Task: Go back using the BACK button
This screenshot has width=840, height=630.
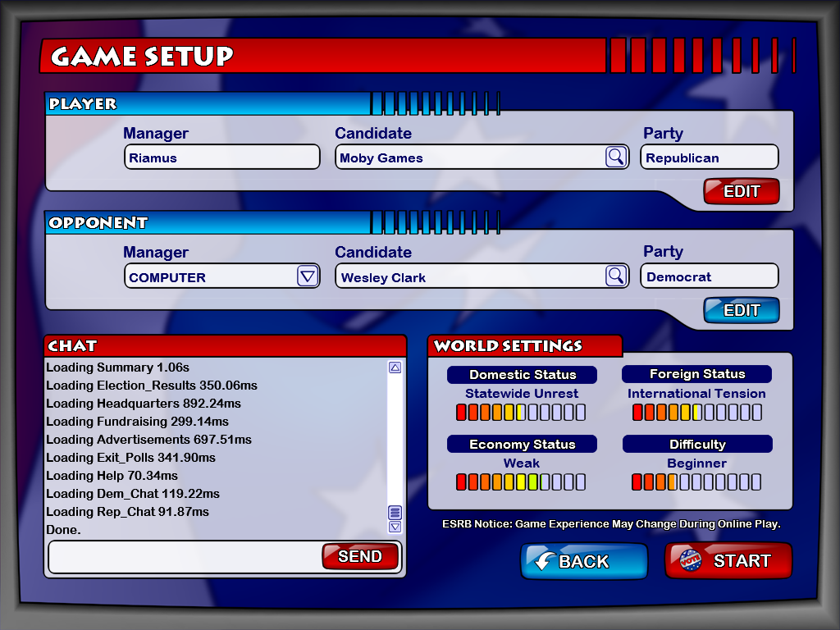Action: [x=584, y=561]
